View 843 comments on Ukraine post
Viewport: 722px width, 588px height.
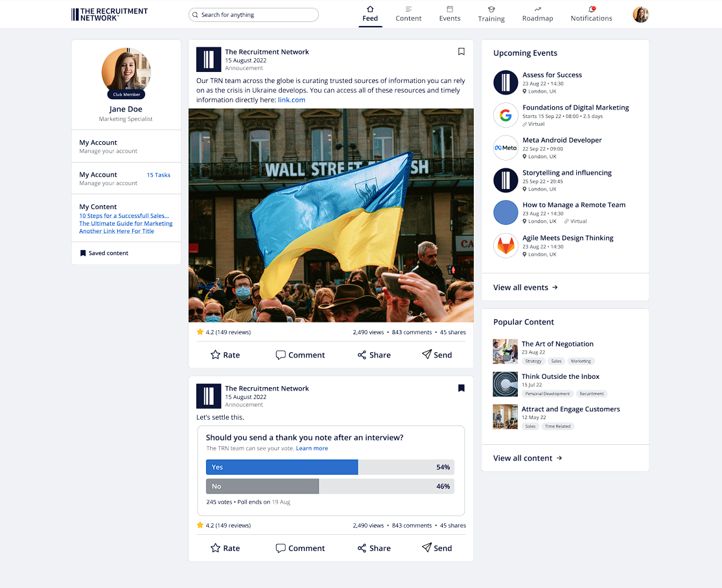tap(412, 332)
